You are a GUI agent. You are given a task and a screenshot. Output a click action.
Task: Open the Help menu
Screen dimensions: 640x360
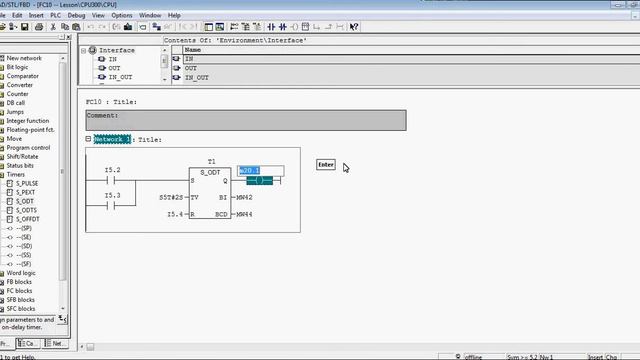point(174,16)
